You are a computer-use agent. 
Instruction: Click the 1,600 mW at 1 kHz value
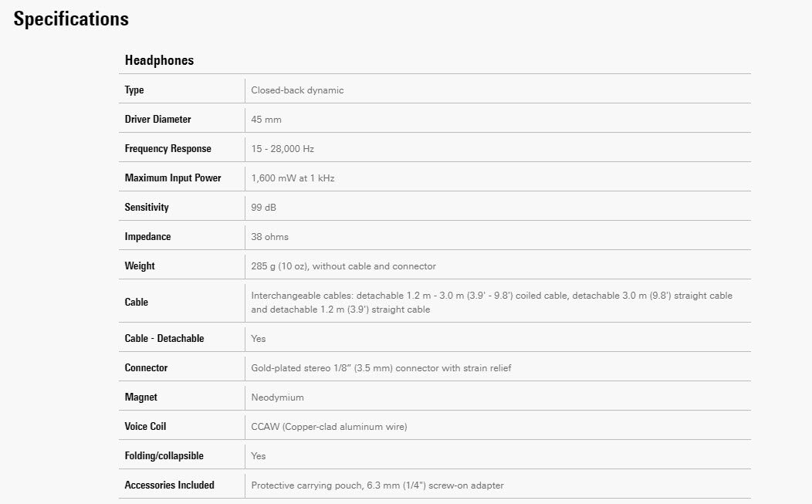coord(293,178)
